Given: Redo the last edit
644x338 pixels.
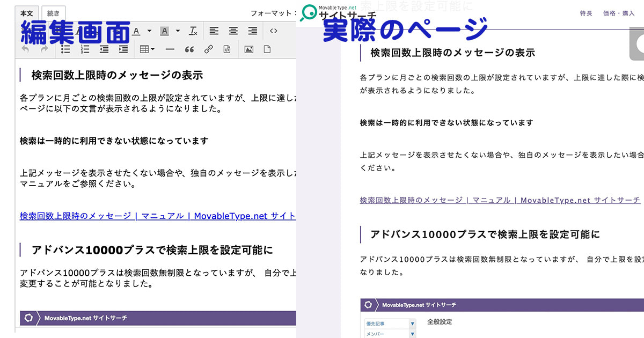Looking at the screenshot, I should 45,49.
